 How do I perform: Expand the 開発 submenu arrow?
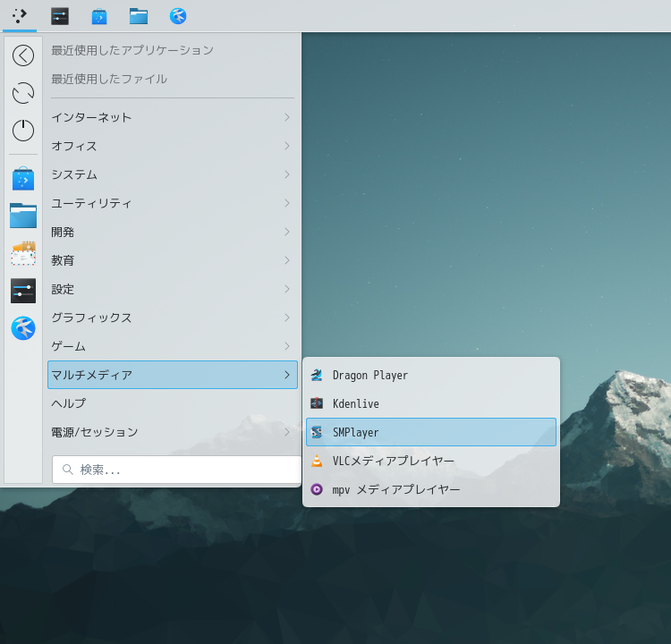[287, 232]
